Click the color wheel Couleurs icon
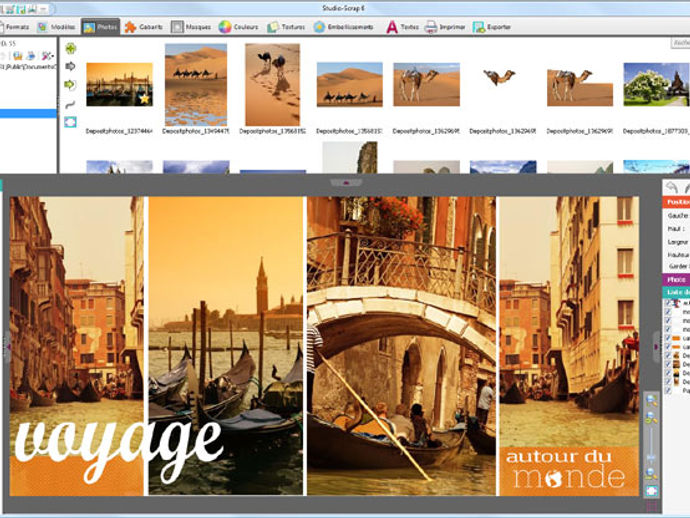This screenshot has height=518, width=690. (225, 27)
